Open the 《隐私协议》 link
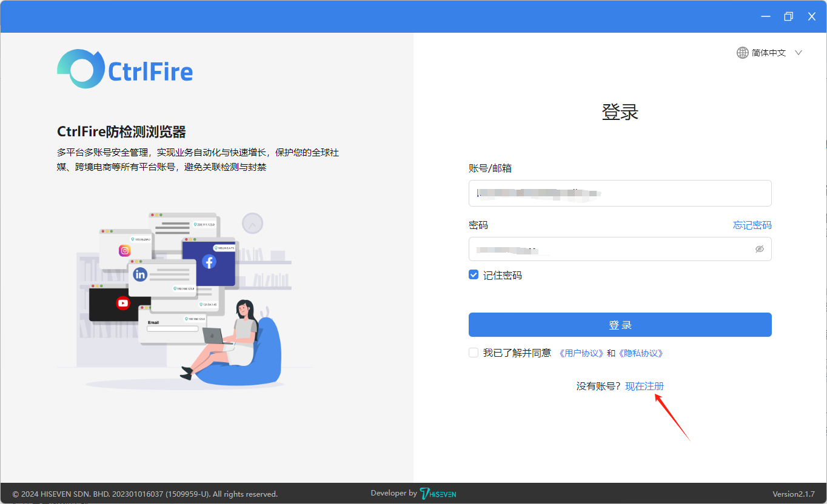This screenshot has height=504, width=827. click(640, 353)
